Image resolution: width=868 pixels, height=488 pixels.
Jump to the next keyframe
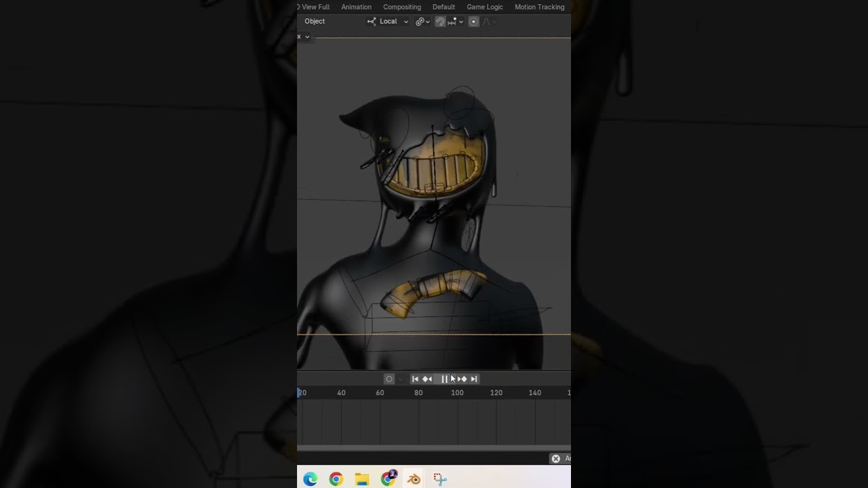pos(462,379)
